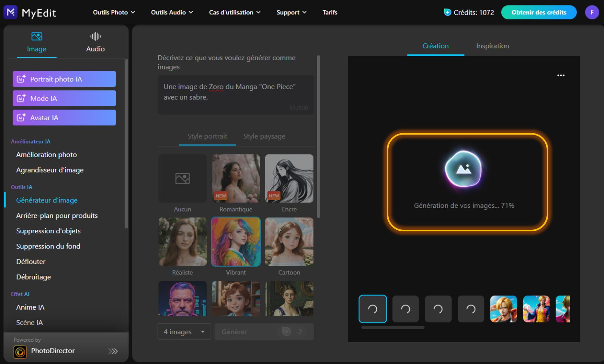Open the three-dot options menu
Image resolution: width=604 pixels, height=364 pixels.
[x=561, y=75]
